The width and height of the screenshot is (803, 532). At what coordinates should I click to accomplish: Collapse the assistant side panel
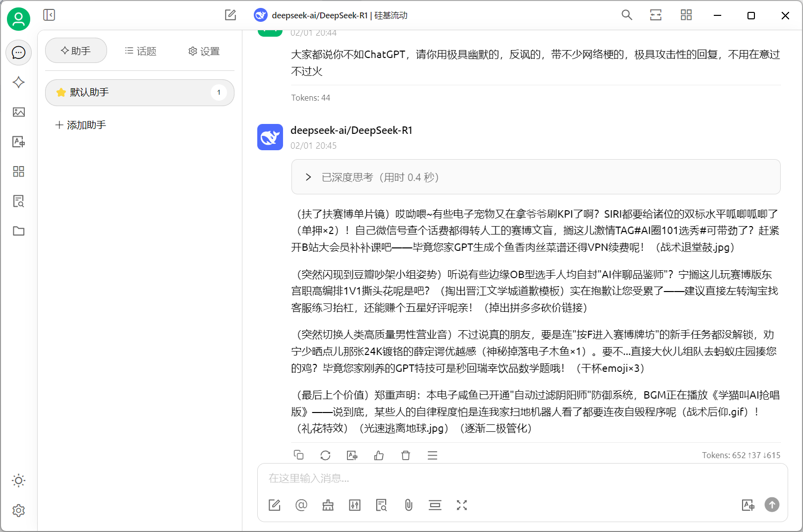coord(49,15)
